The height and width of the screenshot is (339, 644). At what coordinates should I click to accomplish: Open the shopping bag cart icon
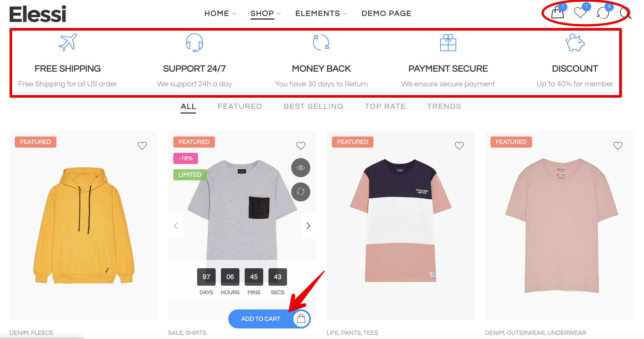point(558,12)
